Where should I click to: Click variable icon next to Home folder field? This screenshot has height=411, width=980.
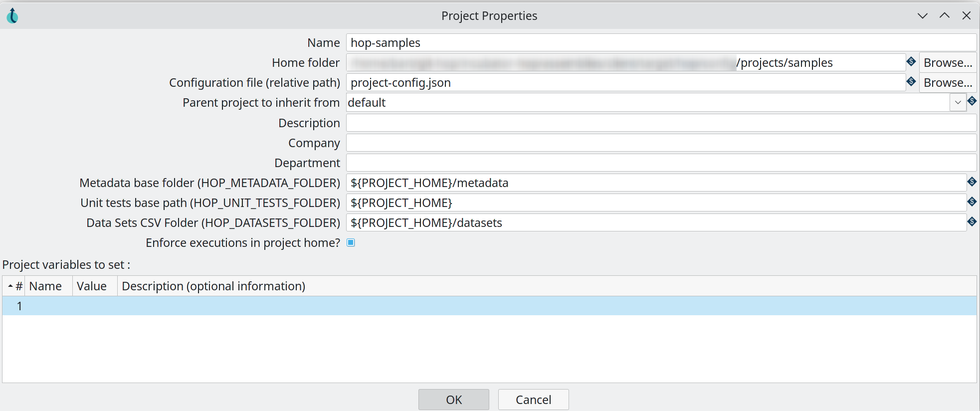pos(911,61)
